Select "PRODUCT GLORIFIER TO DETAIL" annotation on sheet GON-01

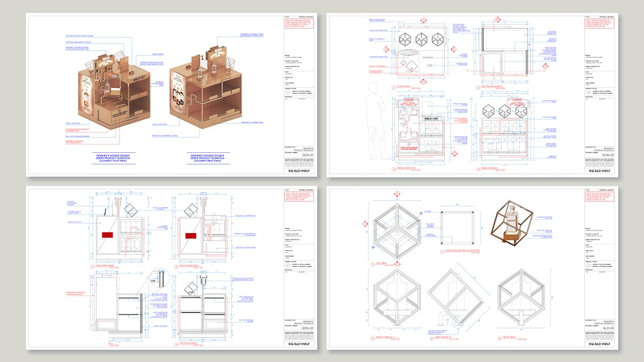click(165, 135)
